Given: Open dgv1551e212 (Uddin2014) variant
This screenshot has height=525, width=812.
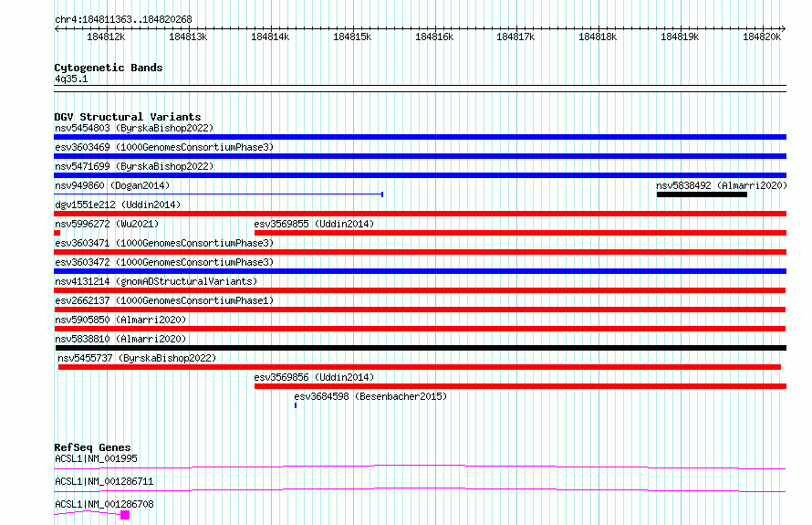Looking at the screenshot, I should pyautogui.click(x=118, y=205).
